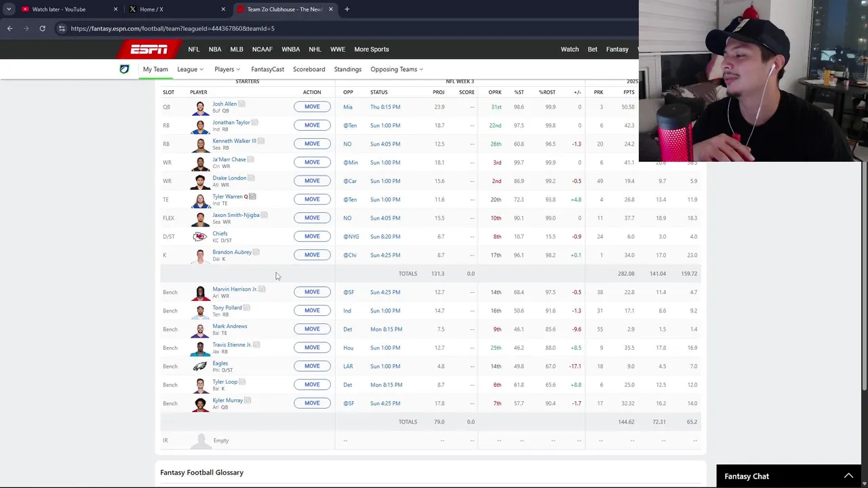
Task: Click MOVE button for Kyler Murray
Action: coord(312,403)
